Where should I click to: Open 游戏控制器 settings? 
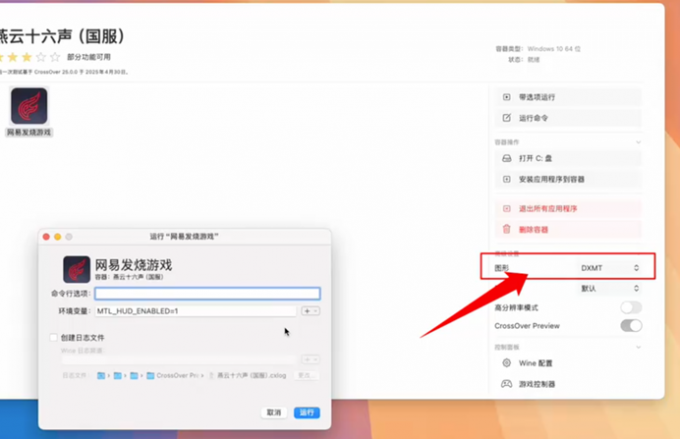point(568,384)
